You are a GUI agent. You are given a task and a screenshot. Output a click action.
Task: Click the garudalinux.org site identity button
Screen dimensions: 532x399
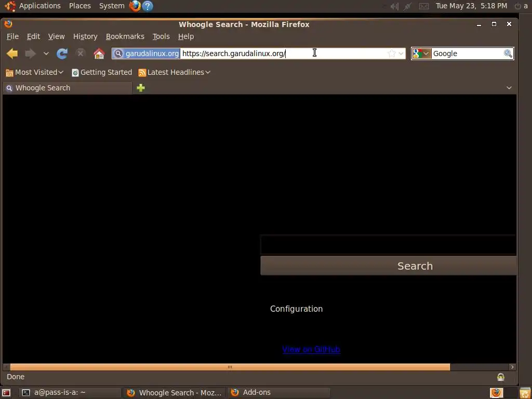(146, 54)
